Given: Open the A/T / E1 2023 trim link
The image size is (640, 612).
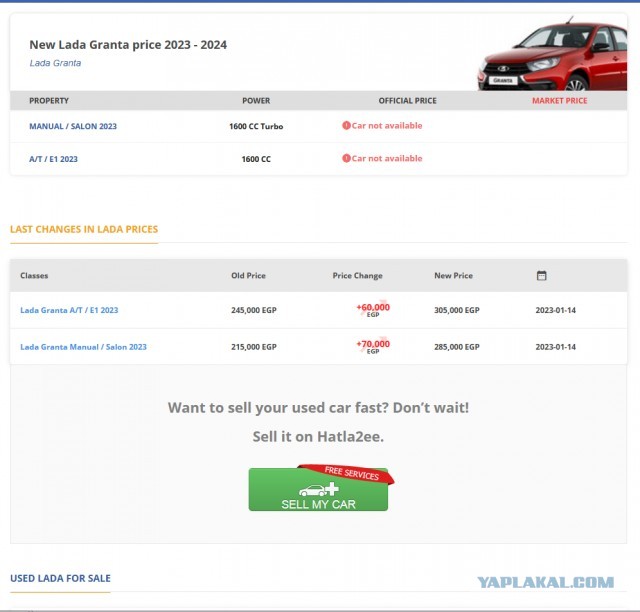Looking at the screenshot, I should 53,159.
